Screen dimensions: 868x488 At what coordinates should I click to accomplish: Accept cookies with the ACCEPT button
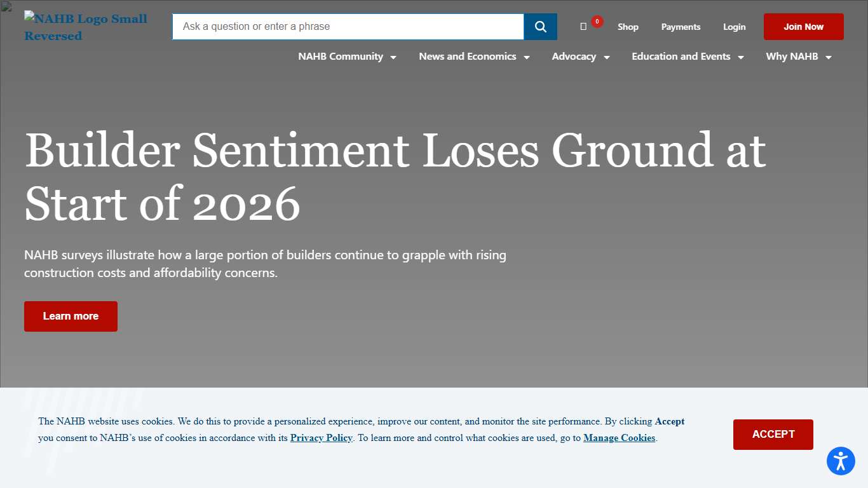[x=773, y=435]
